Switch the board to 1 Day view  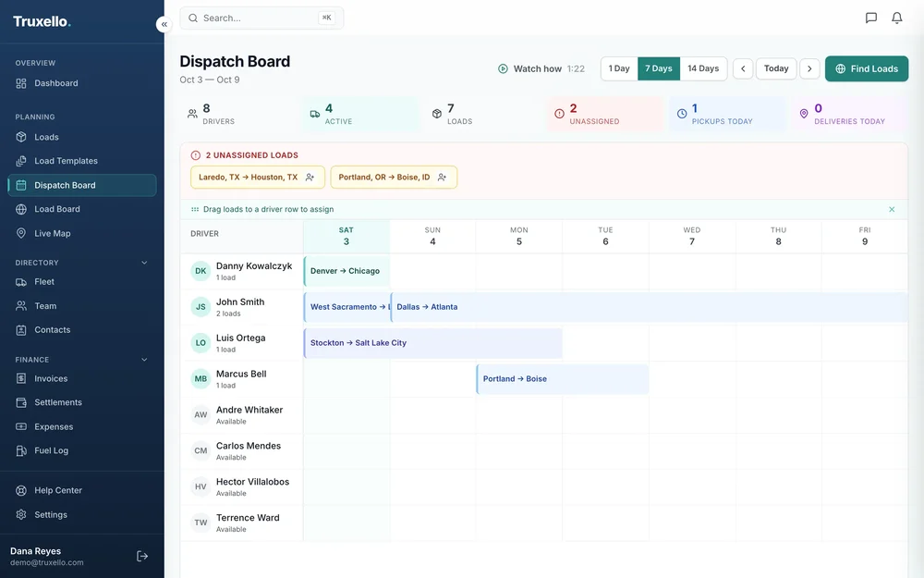tap(619, 68)
